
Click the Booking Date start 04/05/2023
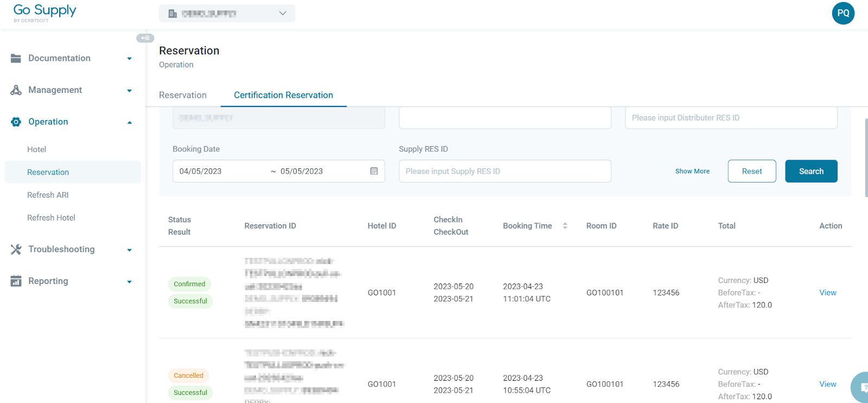tap(201, 171)
